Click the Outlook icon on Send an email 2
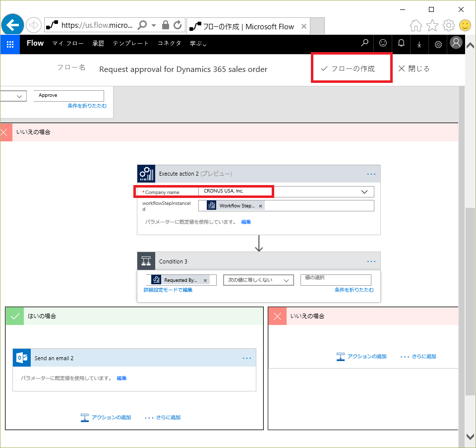Viewport: 476px width, 448px height. (x=22, y=358)
